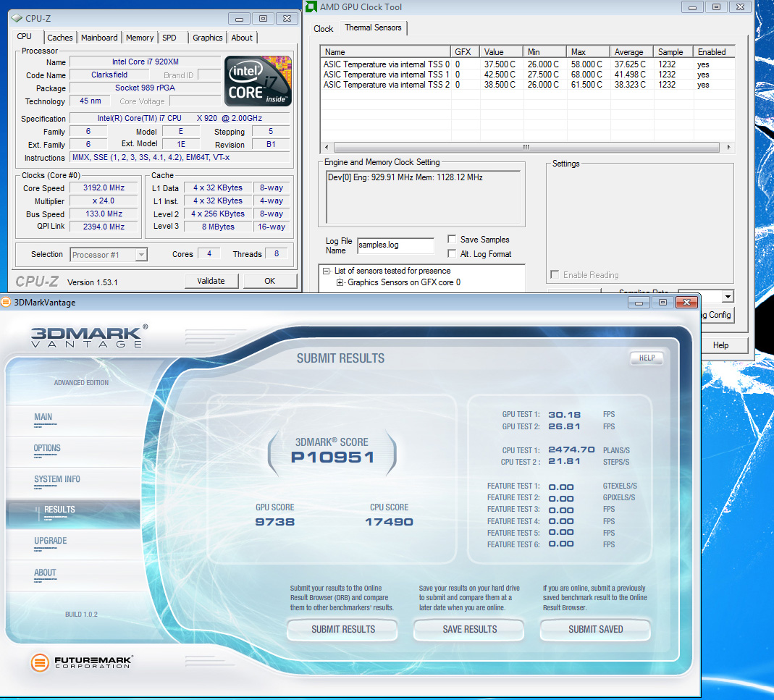Close the 3DMarkVantage window
Viewport: 774px width, 700px height.
[x=686, y=302]
